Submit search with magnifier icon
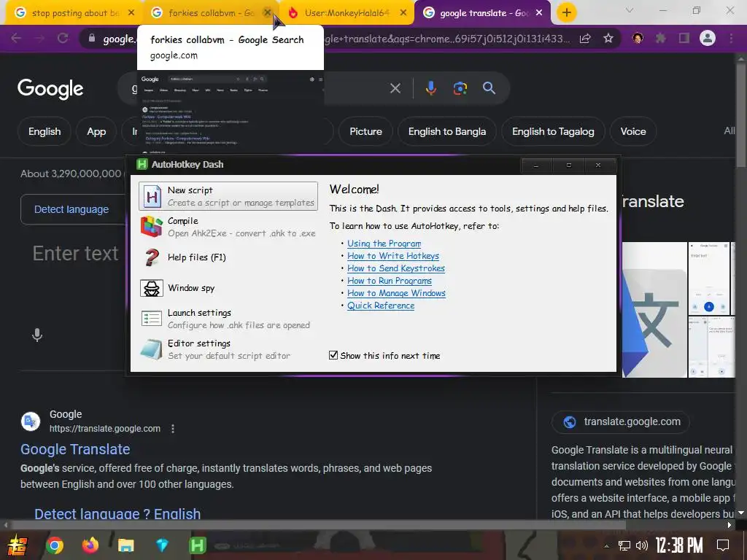 (x=489, y=88)
